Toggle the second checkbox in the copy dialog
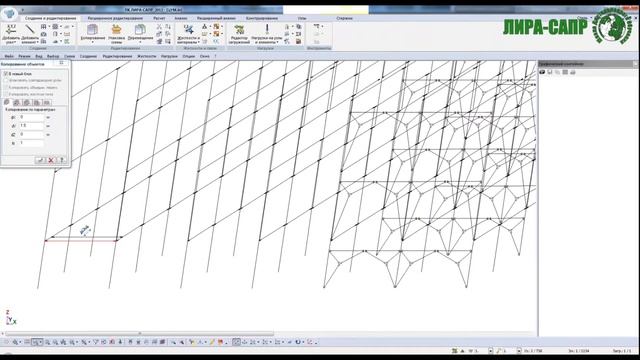This screenshot has height=360, width=640. tap(6, 80)
